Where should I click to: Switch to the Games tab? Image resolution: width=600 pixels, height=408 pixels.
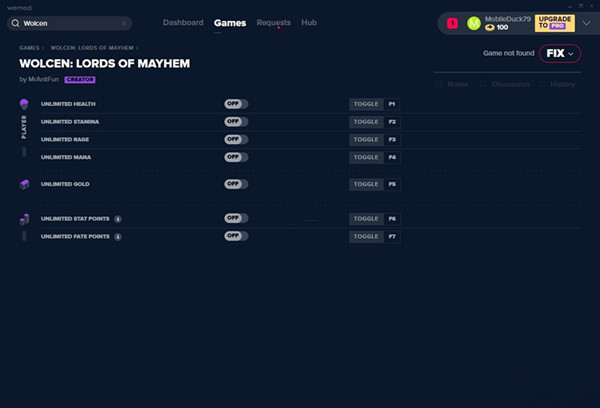(x=230, y=23)
